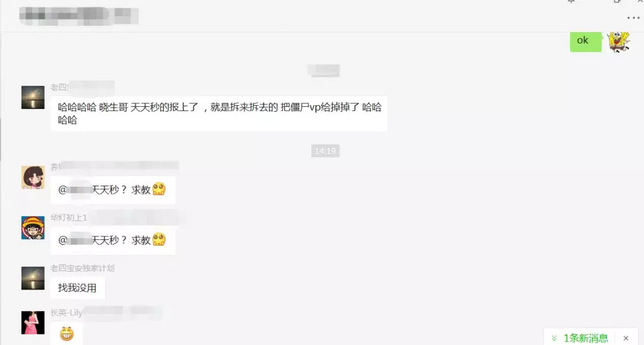Click sender name 华灯初上1
The width and height of the screenshot is (644, 345).
pos(69,217)
